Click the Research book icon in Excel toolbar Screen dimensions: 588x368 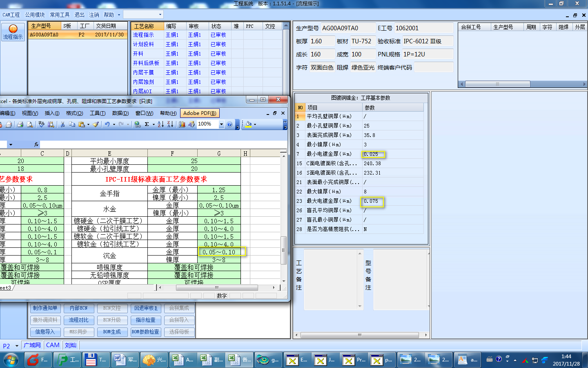click(51, 124)
